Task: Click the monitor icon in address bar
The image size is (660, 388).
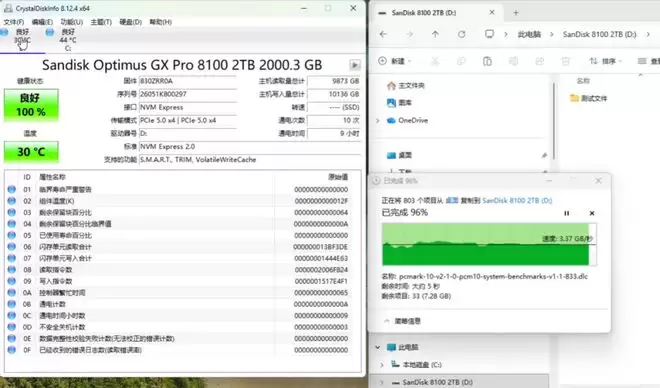Action: pos(489,34)
